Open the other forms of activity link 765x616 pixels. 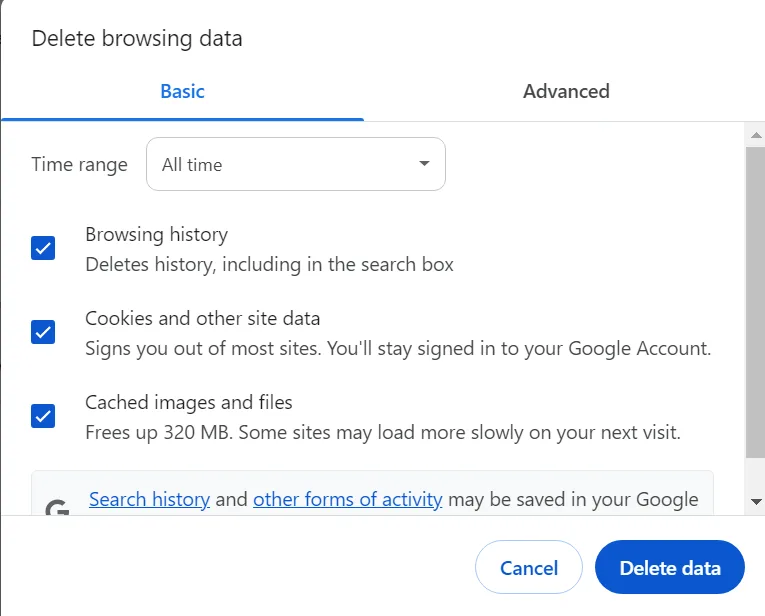[347, 499]
